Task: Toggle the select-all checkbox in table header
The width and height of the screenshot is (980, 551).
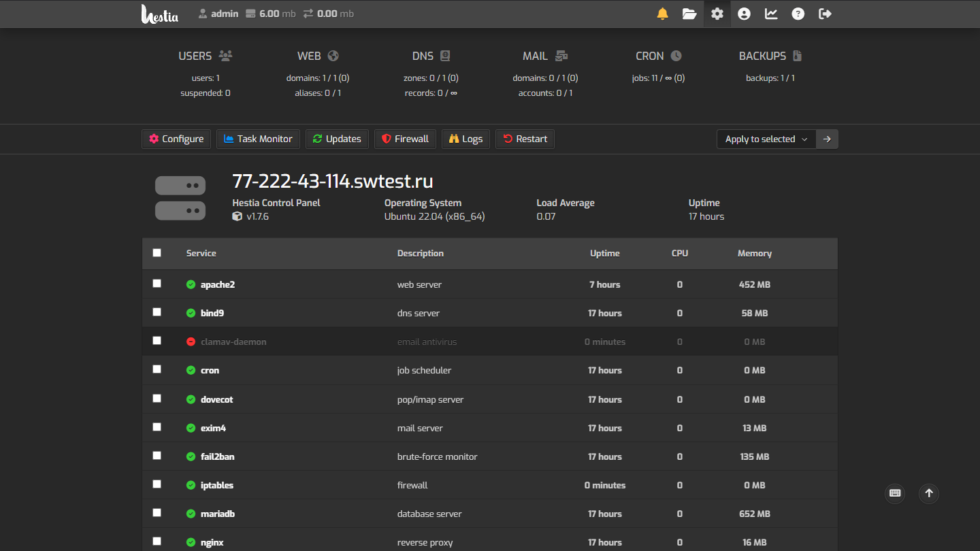Action: (x=157, y=252)
